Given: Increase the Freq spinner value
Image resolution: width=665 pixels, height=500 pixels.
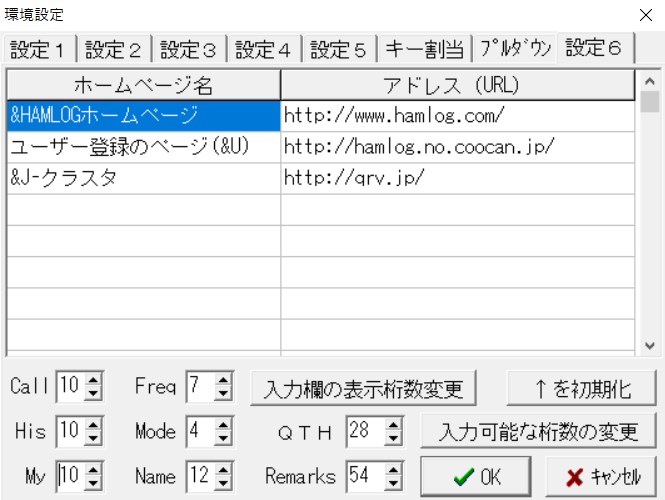Looking at the screenshot, I should point(223,381).
